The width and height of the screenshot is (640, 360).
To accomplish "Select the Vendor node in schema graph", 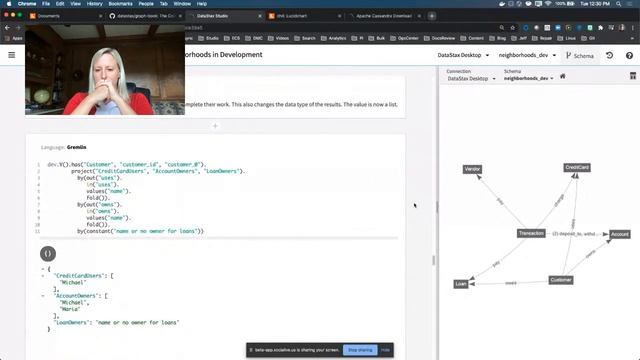I will point(472,169).
